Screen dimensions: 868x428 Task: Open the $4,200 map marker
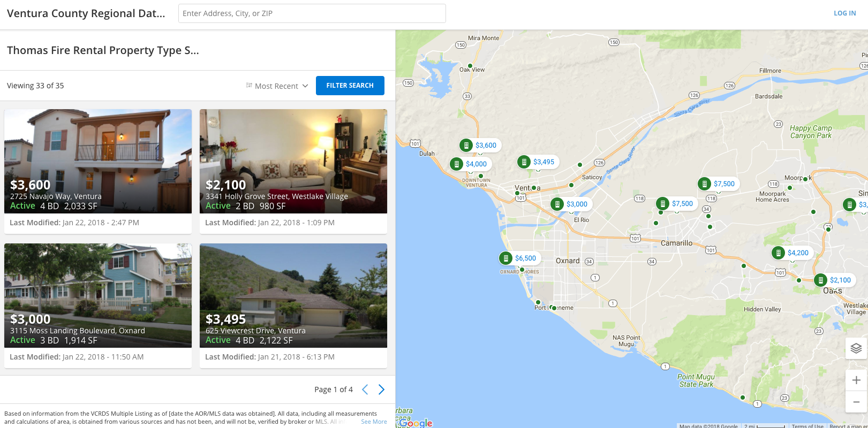point(792,253)
